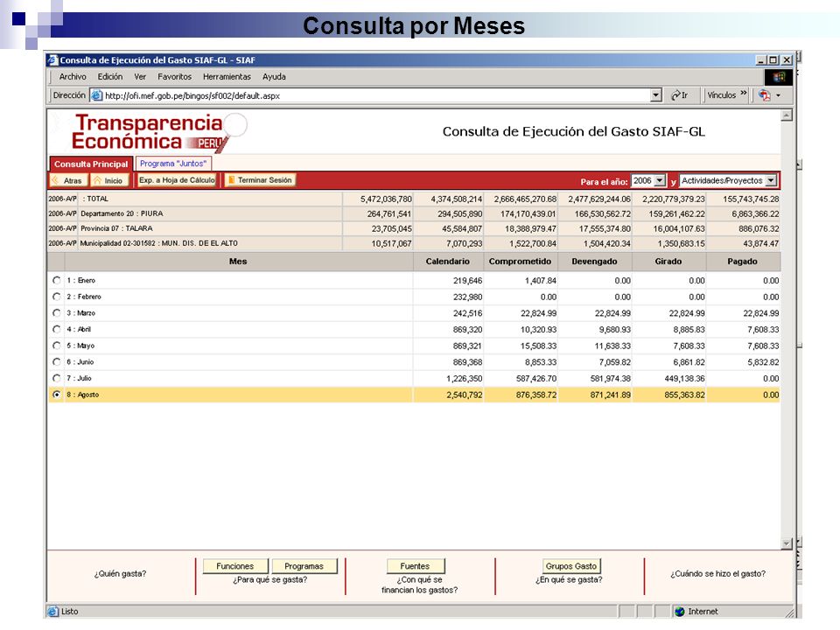840x630 pixels.
Task: Click the Departamento 20 : PIURA row
Action: (414, 213)
